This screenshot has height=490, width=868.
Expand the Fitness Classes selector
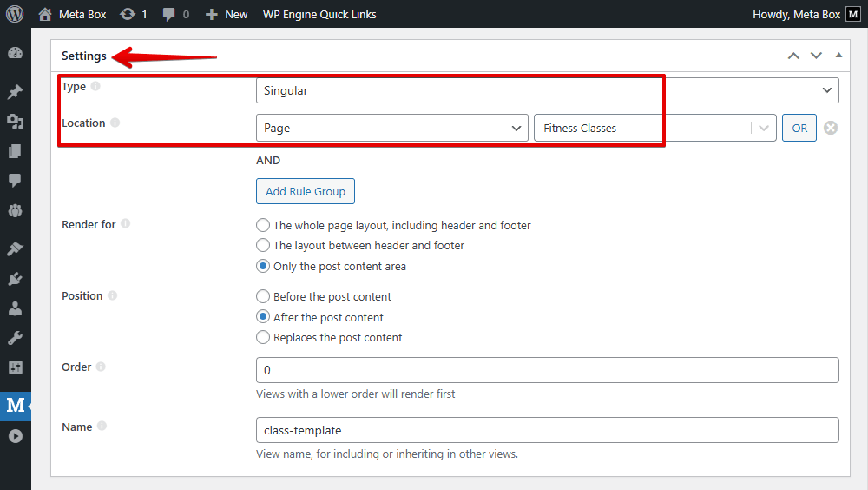pos(654,128)
